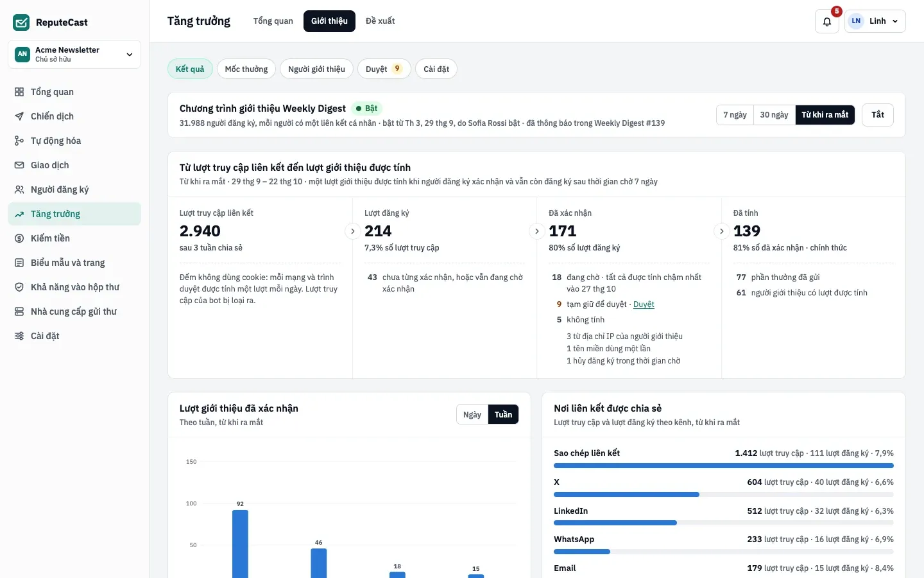Follow the Duyệt link for held referrals
This screenshot has width=924, height=578.
tap(644, 304)
